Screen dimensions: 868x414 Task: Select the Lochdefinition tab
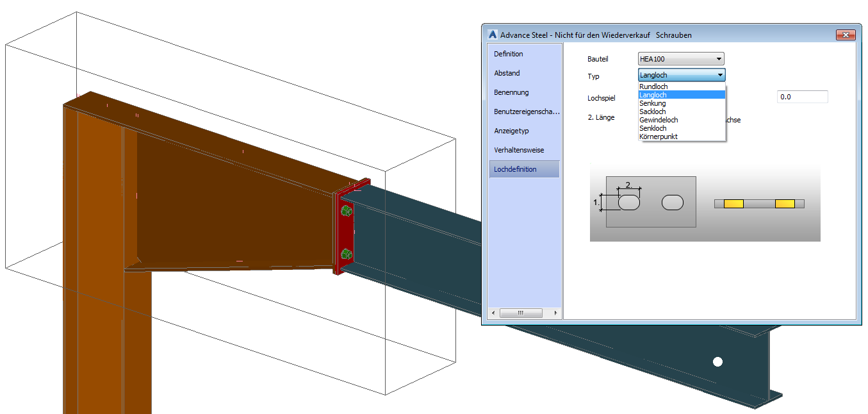pyautogui.click(x=524, y=169)
